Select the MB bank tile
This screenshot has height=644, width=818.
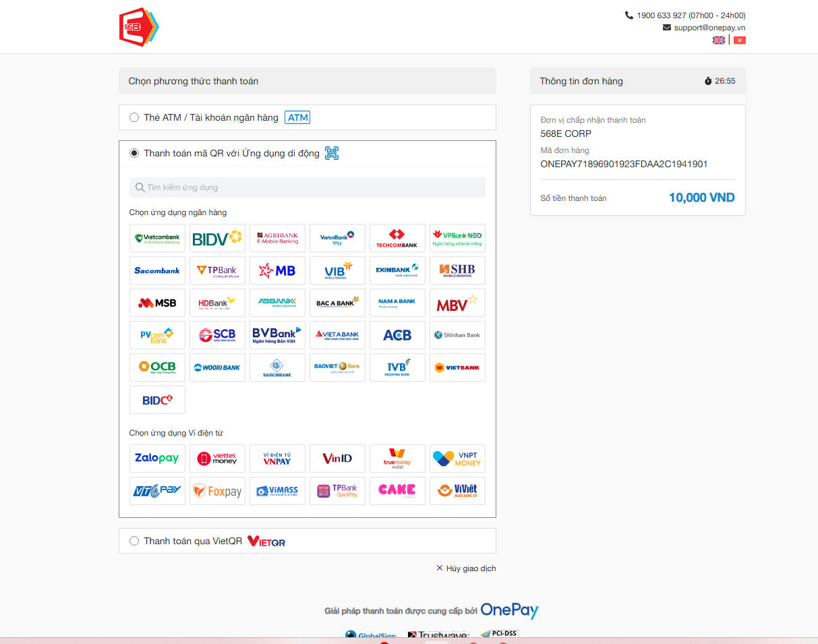277,270
